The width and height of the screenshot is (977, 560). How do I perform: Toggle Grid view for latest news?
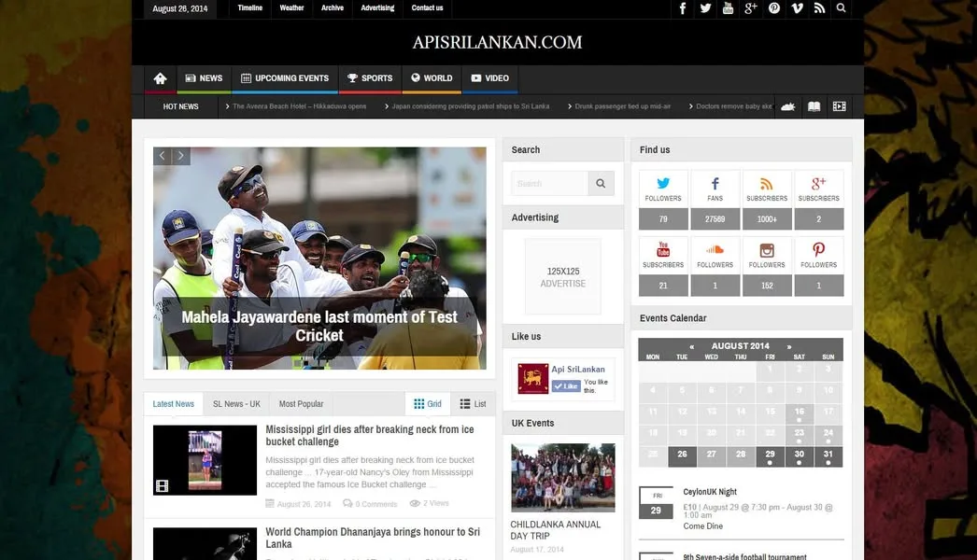pyautogui.click(x=428, y=403)
